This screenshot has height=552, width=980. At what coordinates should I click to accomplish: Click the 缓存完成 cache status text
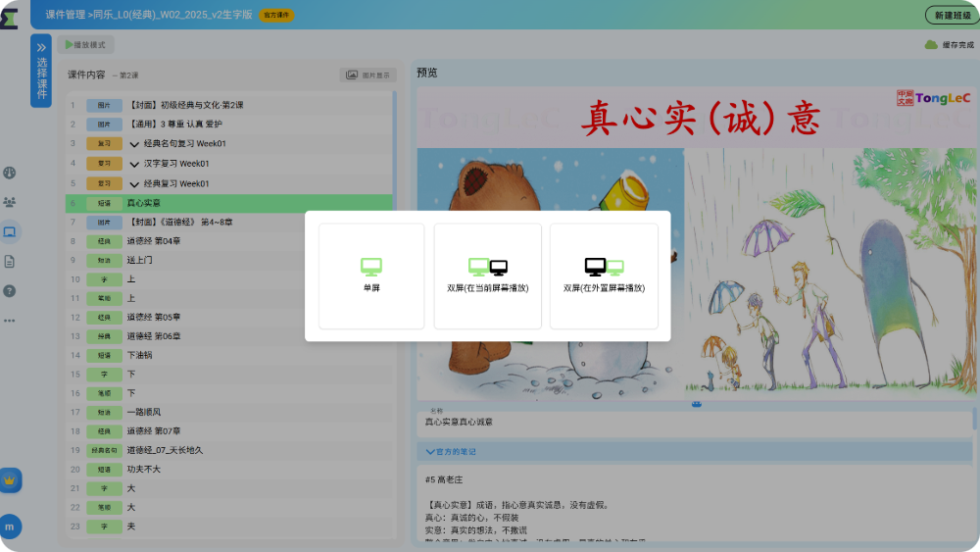tap(958, 45)
